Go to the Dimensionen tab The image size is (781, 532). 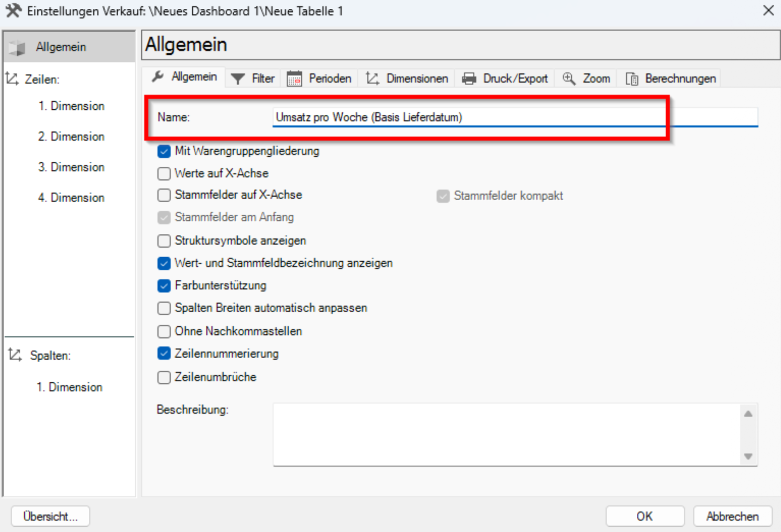click(x=407, y=79)
